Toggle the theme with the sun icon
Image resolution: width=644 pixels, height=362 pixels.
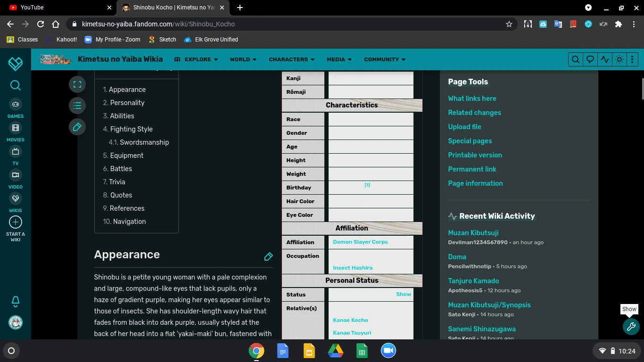click(x=619, y=59)
